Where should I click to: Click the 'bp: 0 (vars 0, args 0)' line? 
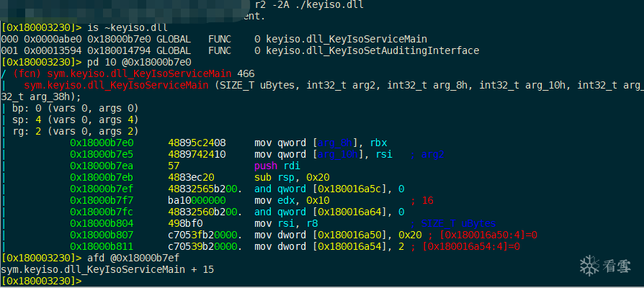coord(75,108)
